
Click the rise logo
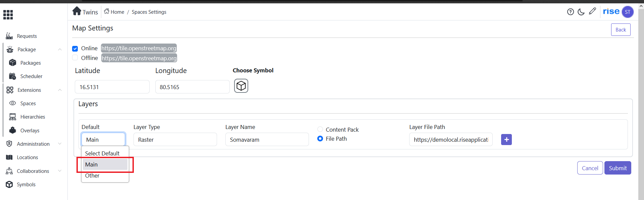tap(611, 11)
